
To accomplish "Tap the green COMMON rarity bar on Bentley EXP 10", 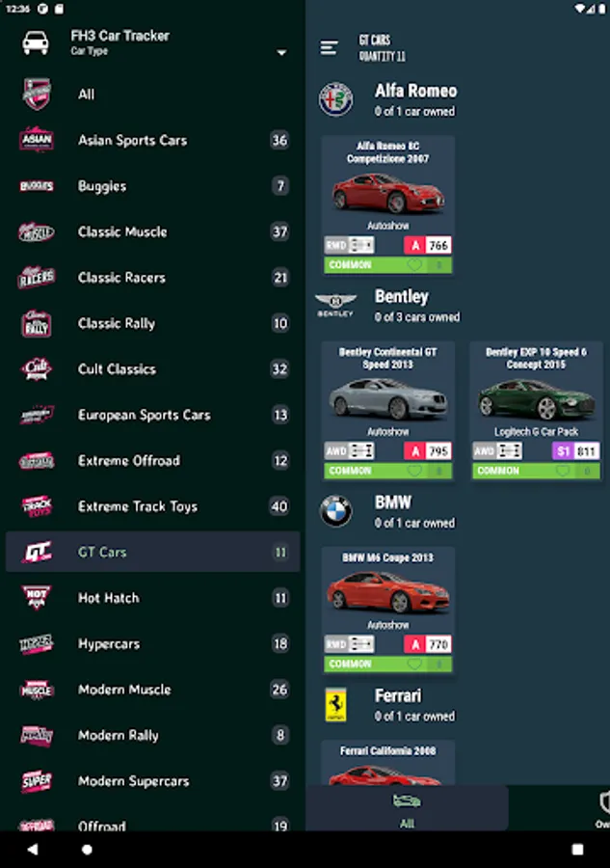I will [x=536, y=471].
